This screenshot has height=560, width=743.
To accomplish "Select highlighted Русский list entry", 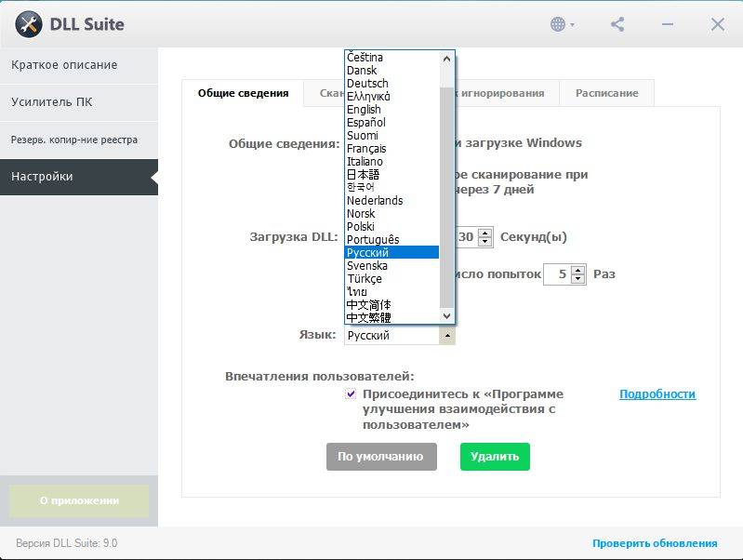I will 391,253.
